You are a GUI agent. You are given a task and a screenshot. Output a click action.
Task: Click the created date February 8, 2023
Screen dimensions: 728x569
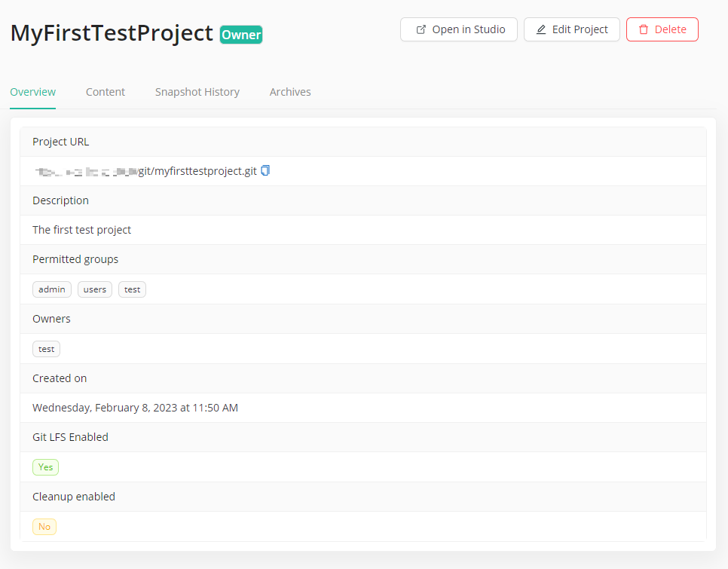[135, 408]
